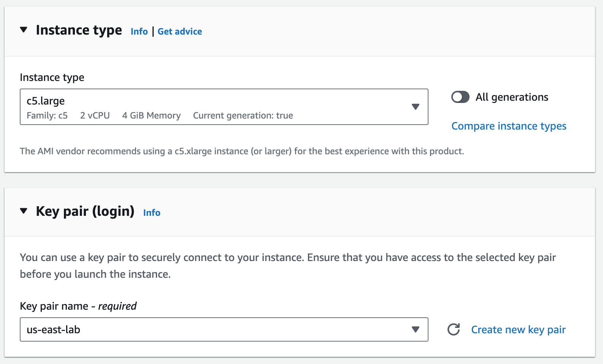Viewport: 603px width, 364px height.
Task: Open Compare instance types link
Action: coord(509,126)
